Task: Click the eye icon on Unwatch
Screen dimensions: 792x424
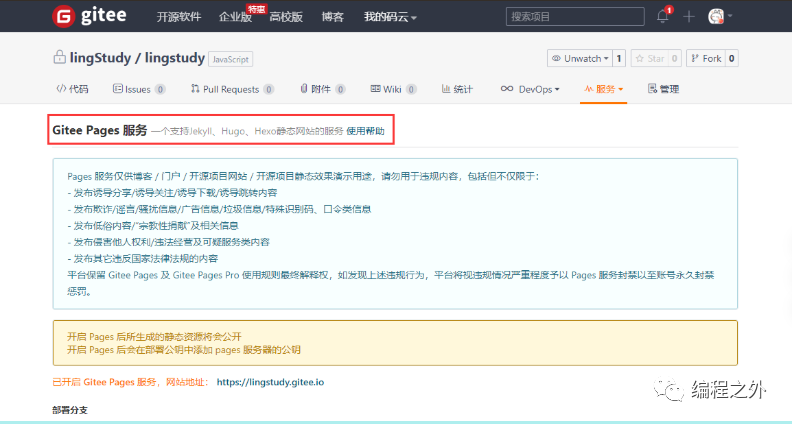Action: (556, 59)
